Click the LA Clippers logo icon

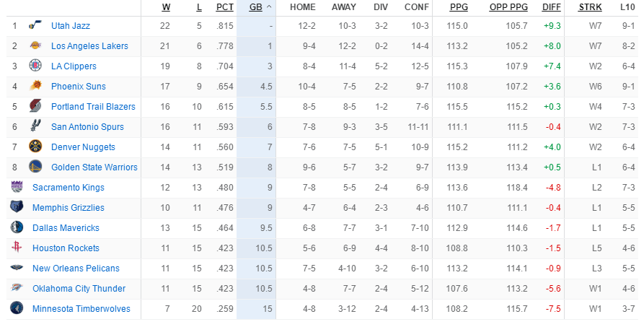[35, 66]
